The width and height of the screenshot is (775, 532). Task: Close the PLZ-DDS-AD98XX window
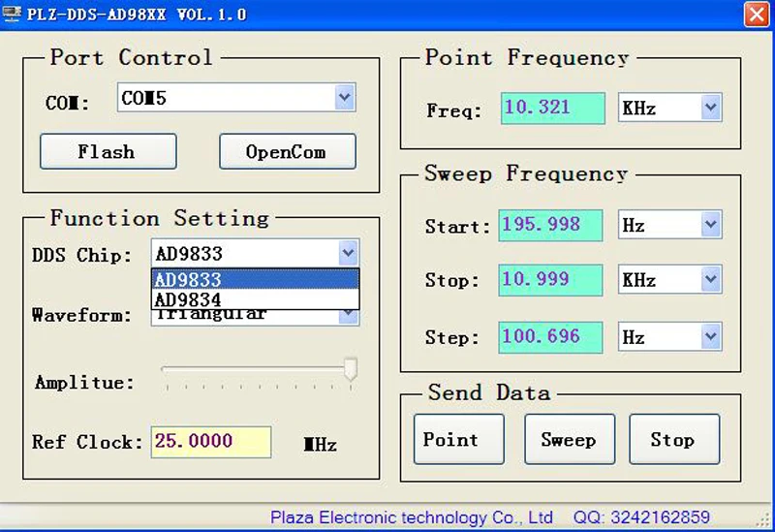(x=757, y=14)
